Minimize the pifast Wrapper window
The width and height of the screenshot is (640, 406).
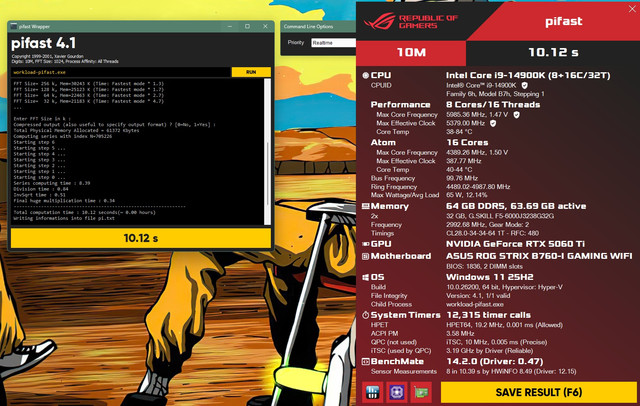pyautogui.click(x=230, y=26)
